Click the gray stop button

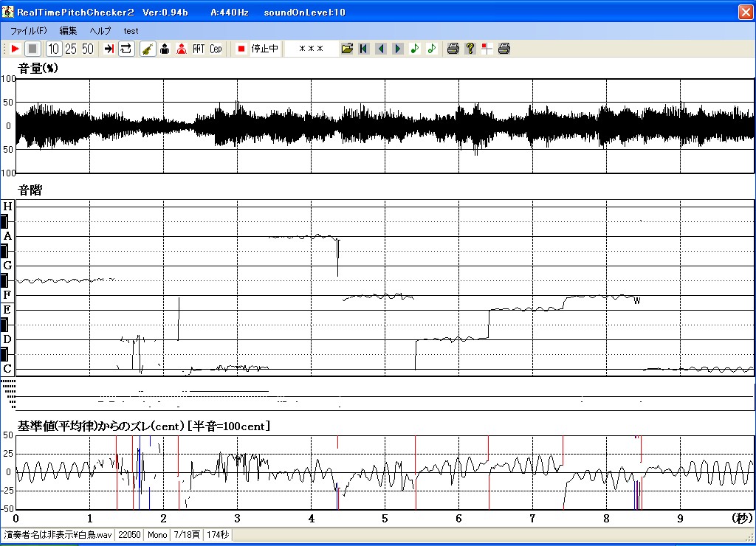point(32,49)
